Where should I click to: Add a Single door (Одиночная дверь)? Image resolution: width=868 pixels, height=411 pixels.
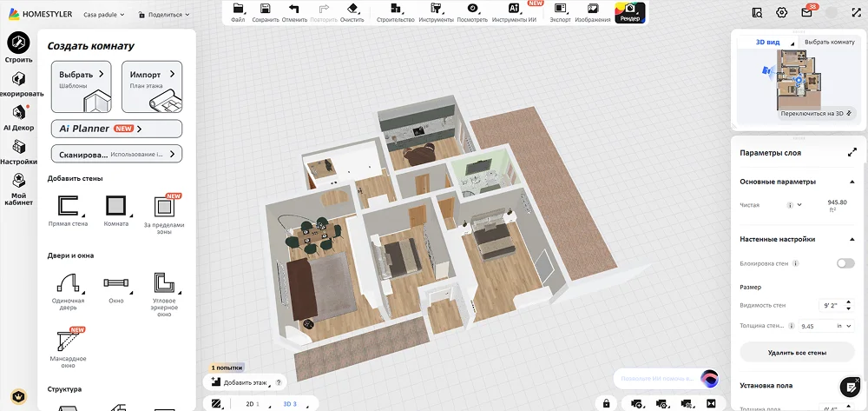[68, 283]
